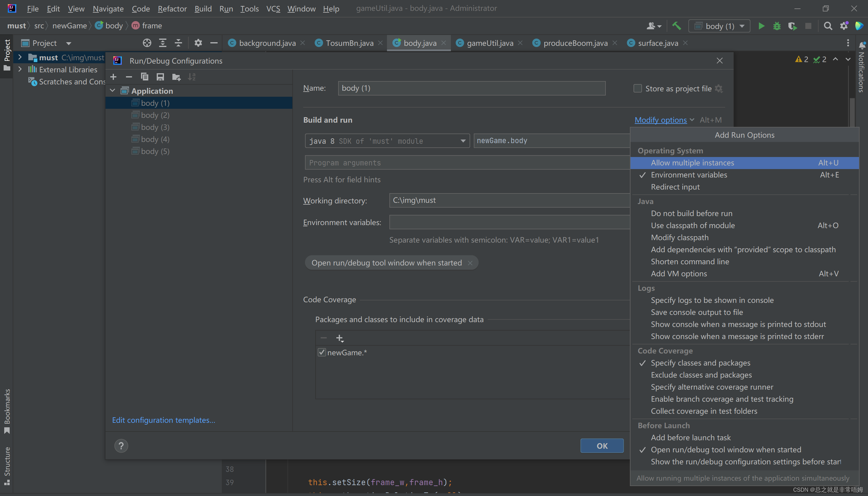Screen dimensions: 868x496
Task: Click the Run button in toolbar
Action: tap(762, 26)
